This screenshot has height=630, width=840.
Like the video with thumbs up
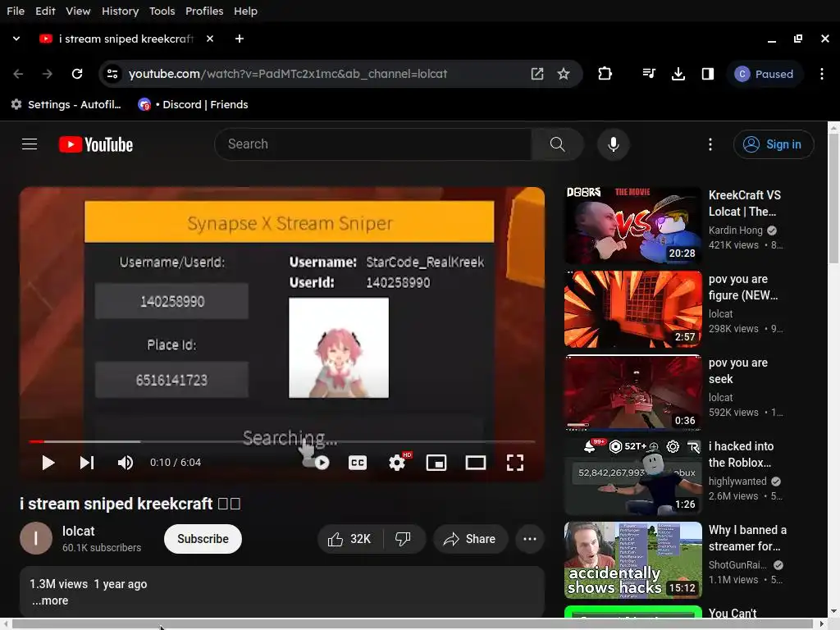(x=350, y=539)
